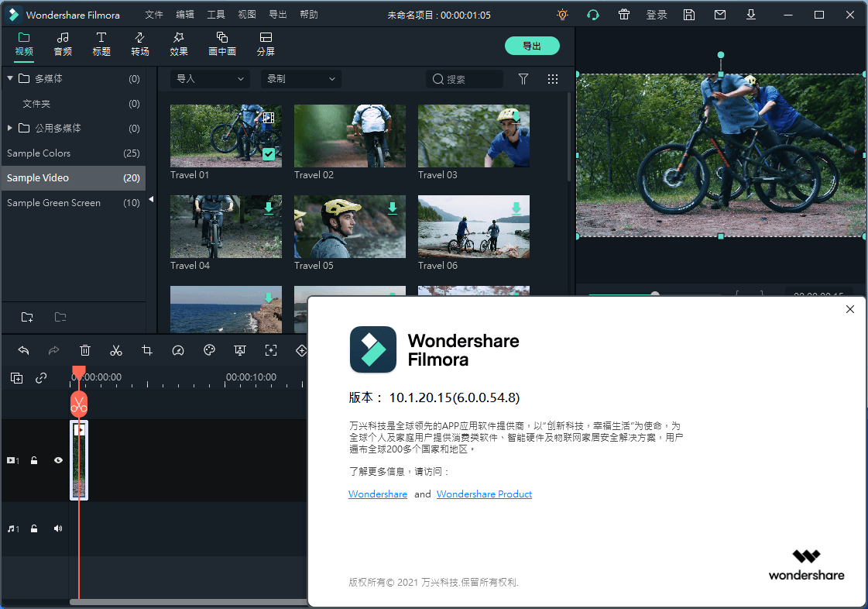The width and height of the screenshot is (868, 609).
Task: Switch to the 画中画 elements tab
Action: point(222,44)
